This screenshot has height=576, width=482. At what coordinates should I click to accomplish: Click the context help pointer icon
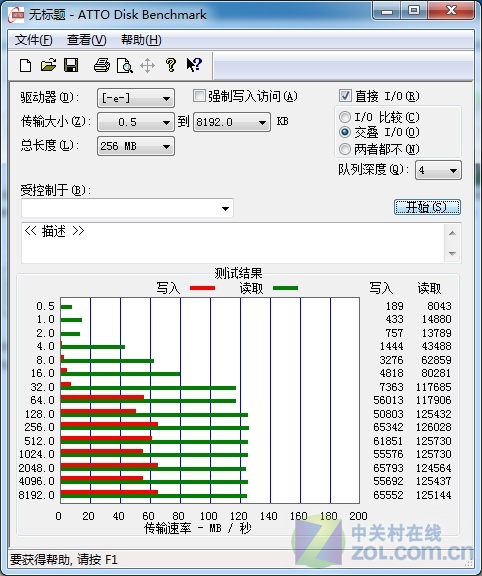194,65
